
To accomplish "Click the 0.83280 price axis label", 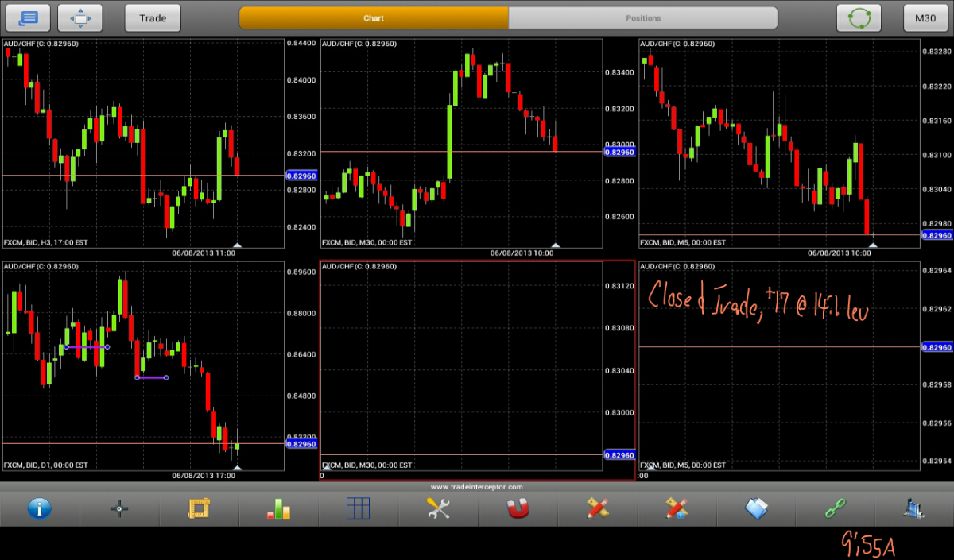I will pyautogui.click(x=937, y=52).
